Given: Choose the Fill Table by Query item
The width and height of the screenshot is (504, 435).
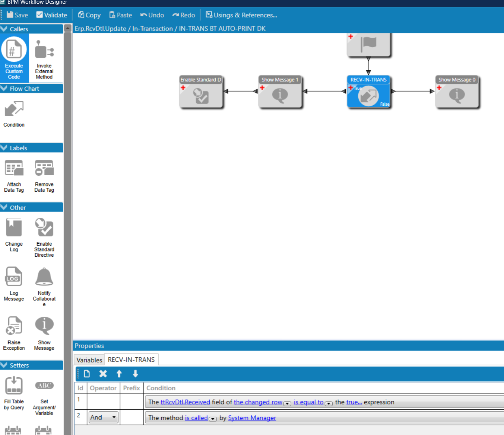Looking at the screenshot, I should point(14,393).
